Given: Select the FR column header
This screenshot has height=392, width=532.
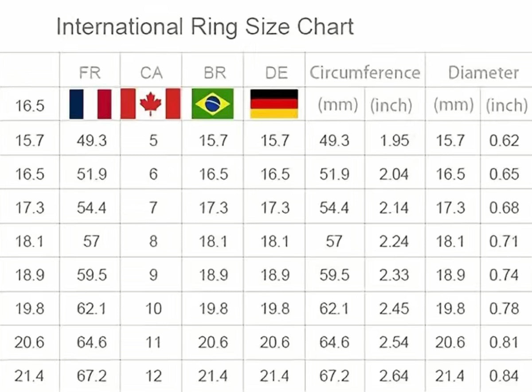Looking at the screenshot, I should coord(90,73).
